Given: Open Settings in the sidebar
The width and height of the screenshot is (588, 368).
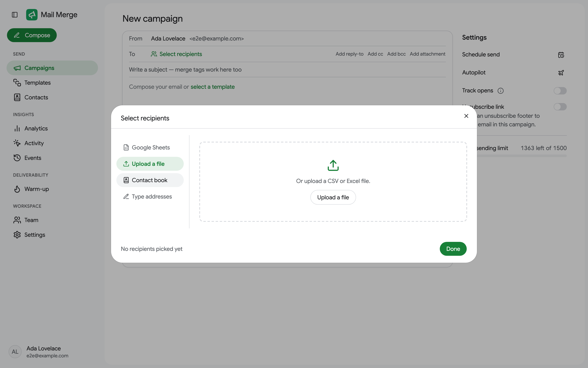Looking at the screenshot, I should pos(52,235).
